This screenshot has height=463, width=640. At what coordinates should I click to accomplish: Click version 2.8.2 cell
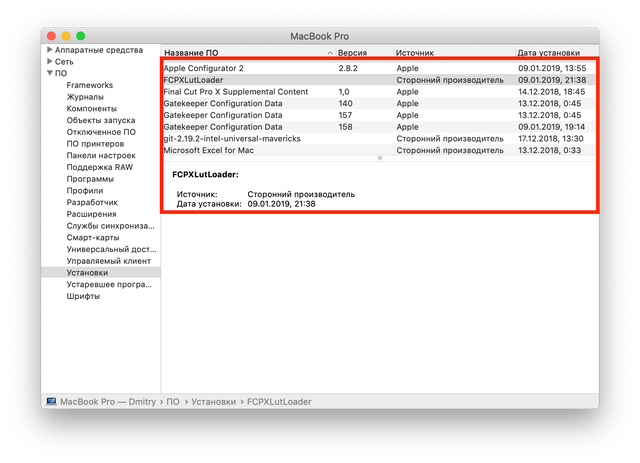click(348, 68)
